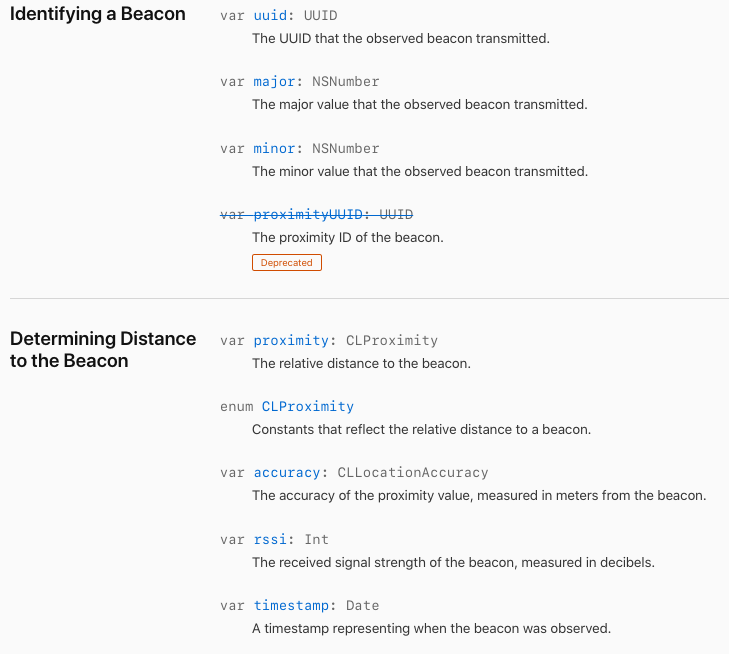This screenshot has height=654, width=729.
Task: Click NSNumber type beside minor
Action: pos(345,148)
